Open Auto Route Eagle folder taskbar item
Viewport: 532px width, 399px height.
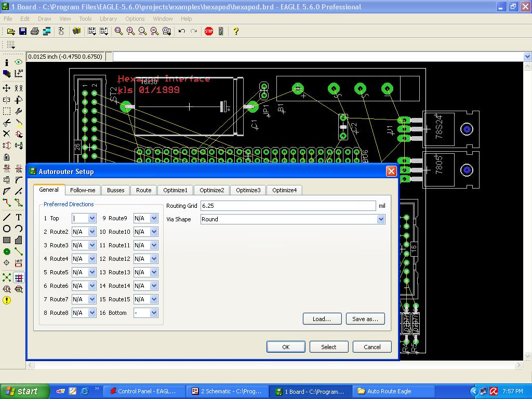pos(394,391)
